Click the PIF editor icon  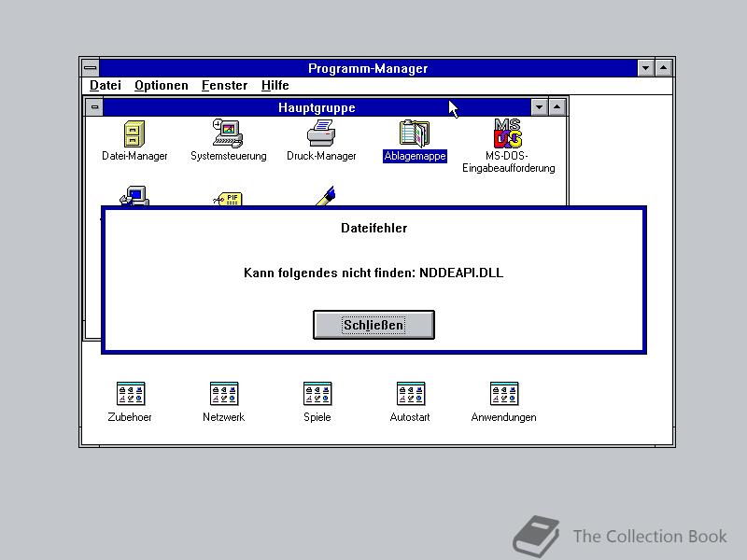(x=228, y=199)
